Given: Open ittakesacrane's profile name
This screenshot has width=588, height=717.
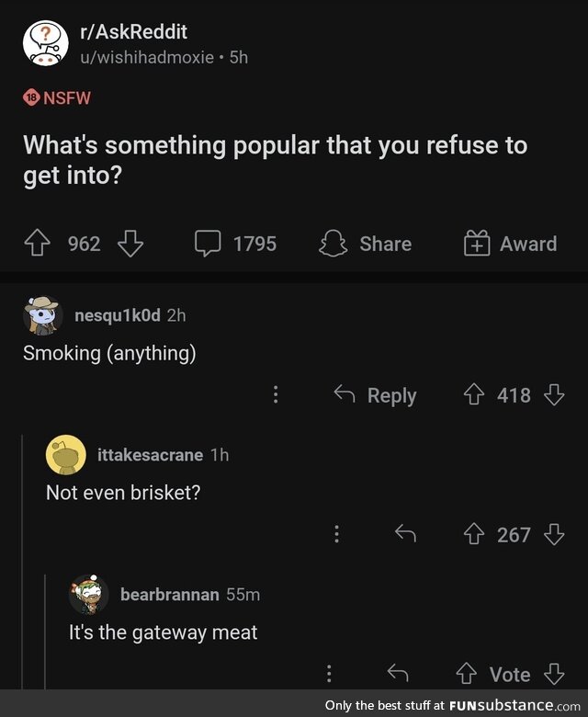Looking at the screenshot, I should click(150, 454).
